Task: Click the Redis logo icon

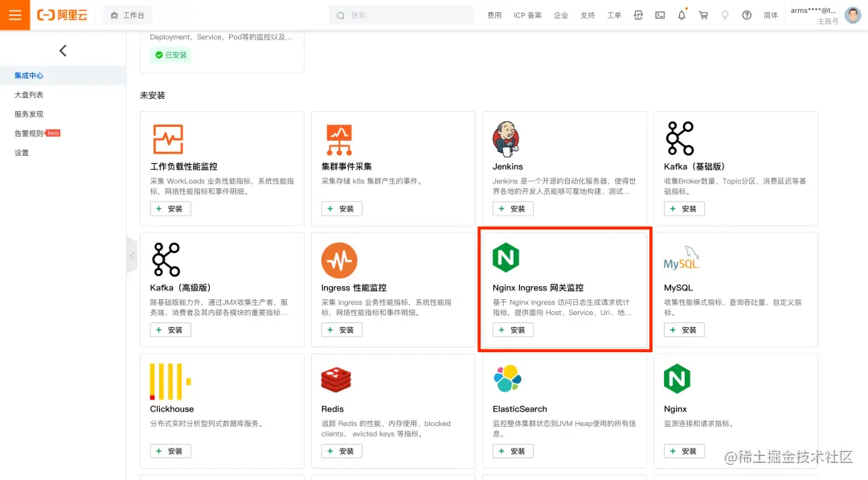Action: pos(336,379)
